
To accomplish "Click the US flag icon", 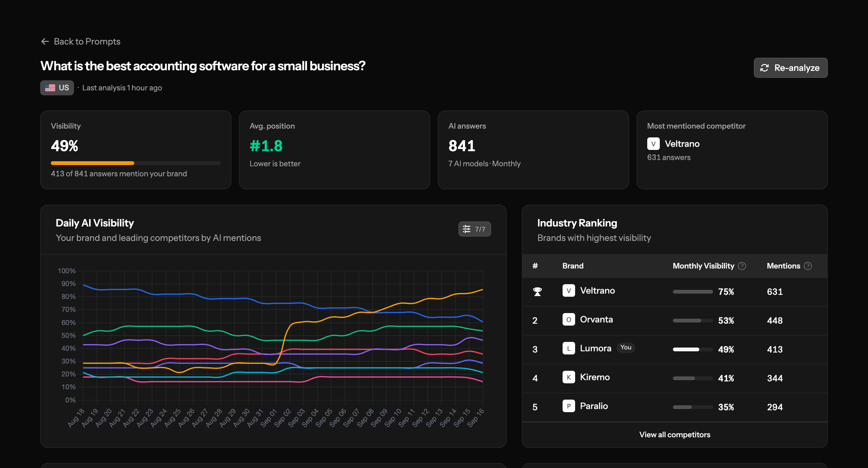I will 50,88.
